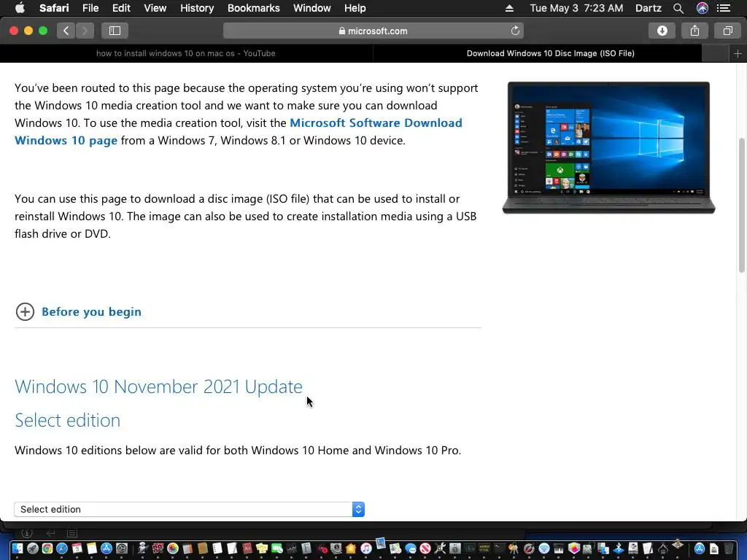Screen dimensions: 747x560
Task: Open iTunes music icon in Dock
Action: pos(365,548)
